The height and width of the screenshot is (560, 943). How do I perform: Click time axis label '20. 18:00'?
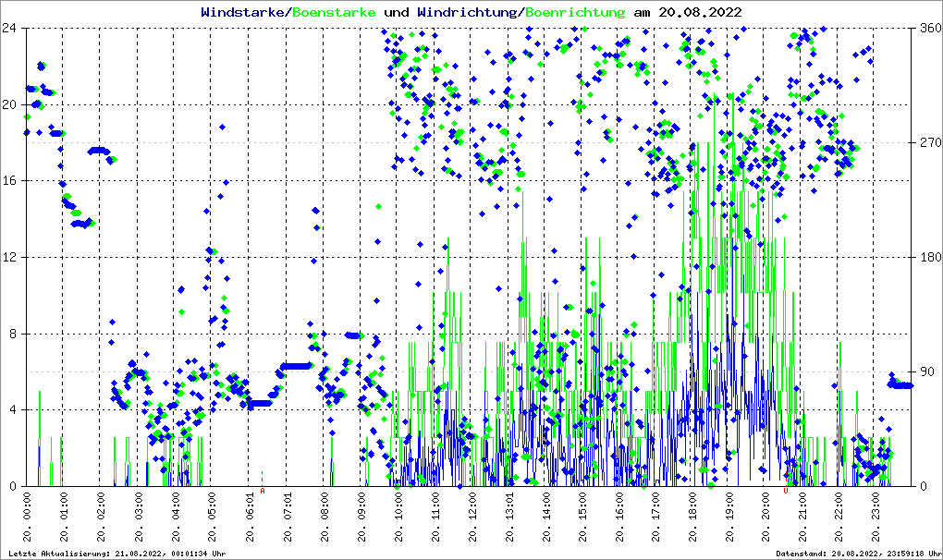(x=692, y=517)
